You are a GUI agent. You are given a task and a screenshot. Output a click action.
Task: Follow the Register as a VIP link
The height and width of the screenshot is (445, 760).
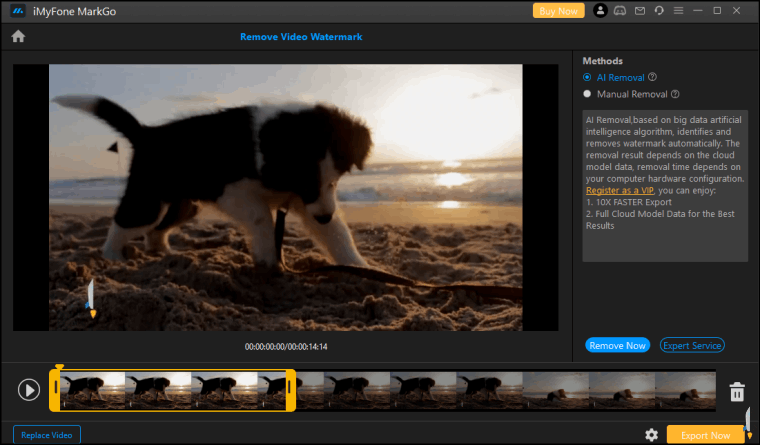point(621,190)
